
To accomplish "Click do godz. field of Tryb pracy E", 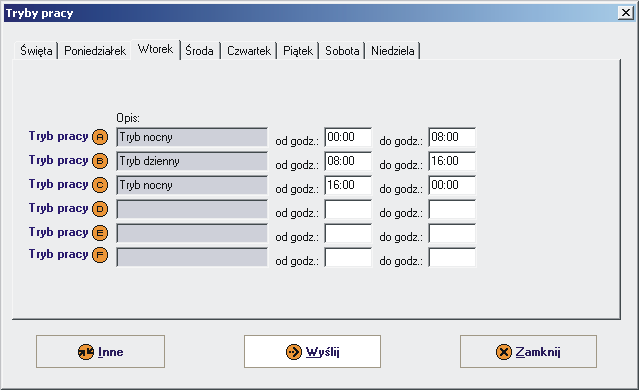I will click(452, 234).
